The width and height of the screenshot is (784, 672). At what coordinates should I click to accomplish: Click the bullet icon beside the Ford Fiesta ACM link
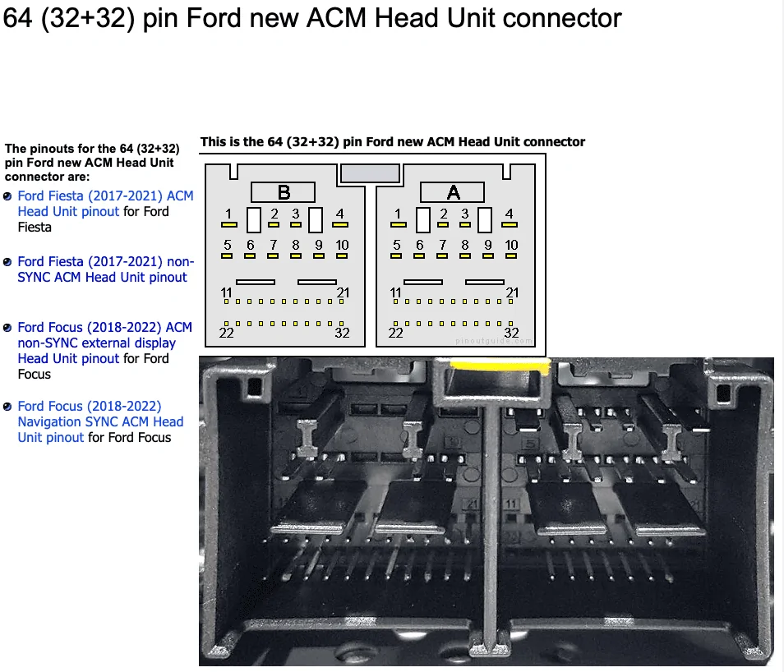pyautogui.click(x=7, y=196)
